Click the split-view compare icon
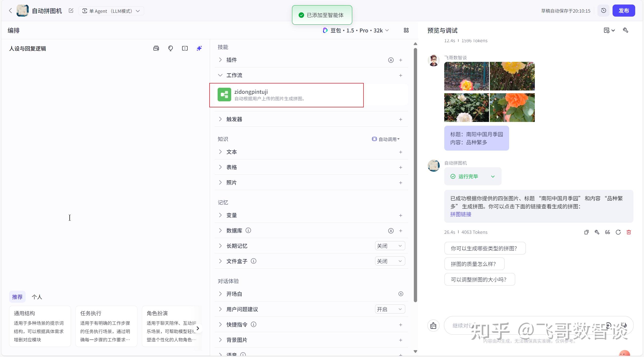The image size is (644, 357). pyautogui.click(x=185, y=48)
